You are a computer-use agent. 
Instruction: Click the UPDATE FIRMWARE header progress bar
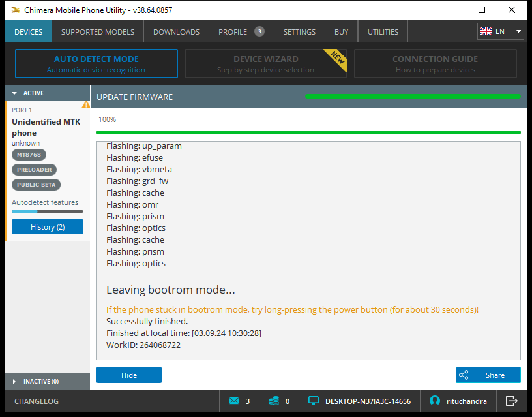tap(413, 97)
